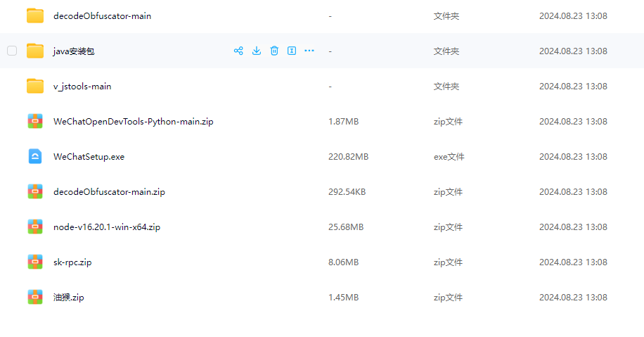This screenshot has width=644, height=337.
Task: Click the 1.45MB size cell
Action: [343, 297]
